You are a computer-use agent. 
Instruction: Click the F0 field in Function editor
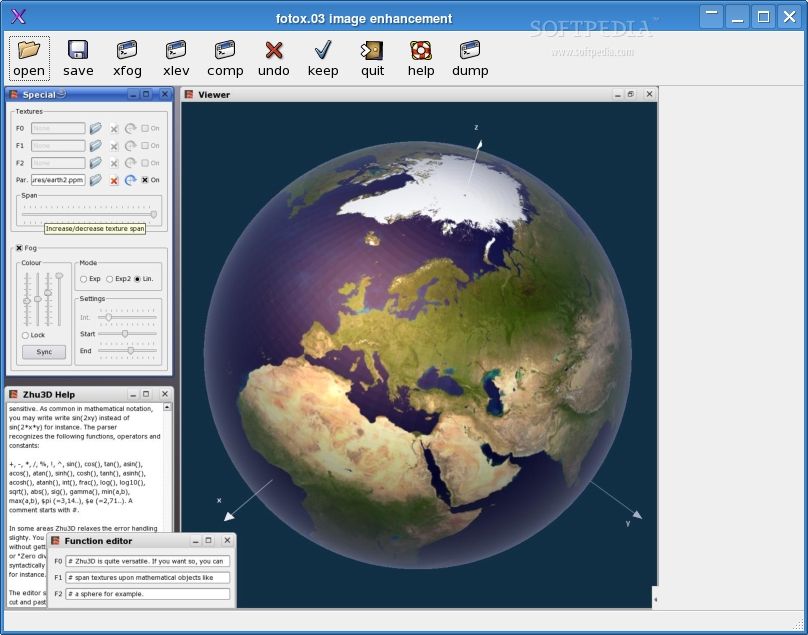coord(147,561)
